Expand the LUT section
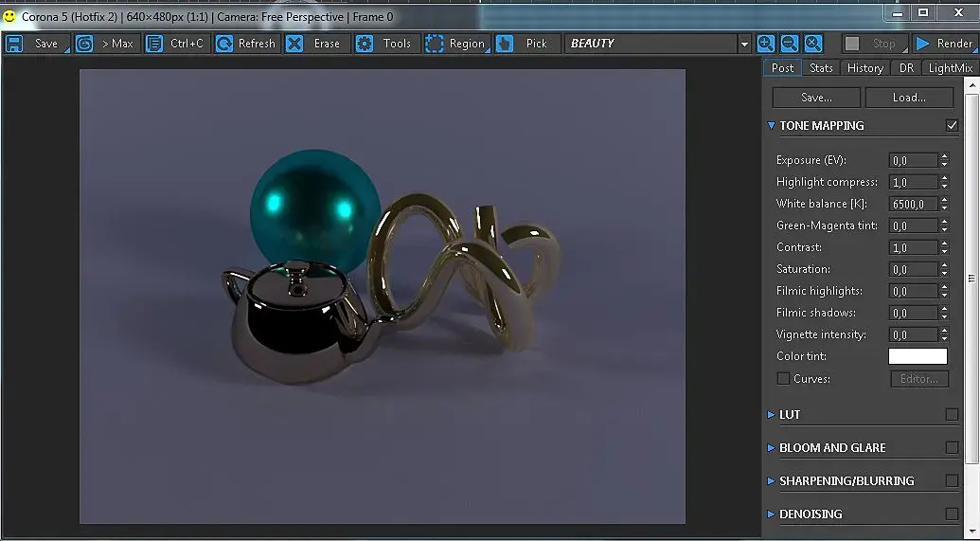The height and width of the screenshot is (541, 980). coord(772,414)
